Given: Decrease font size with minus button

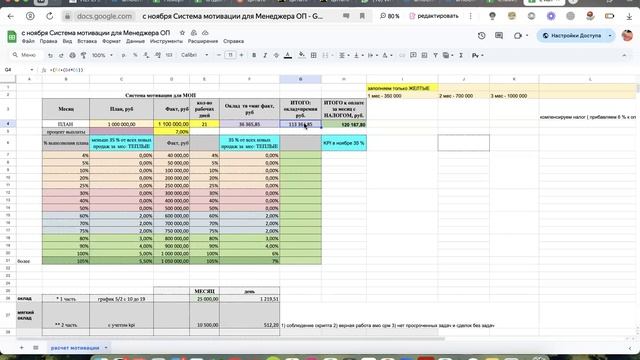Looking at the screenshot, I should (219, 55).
